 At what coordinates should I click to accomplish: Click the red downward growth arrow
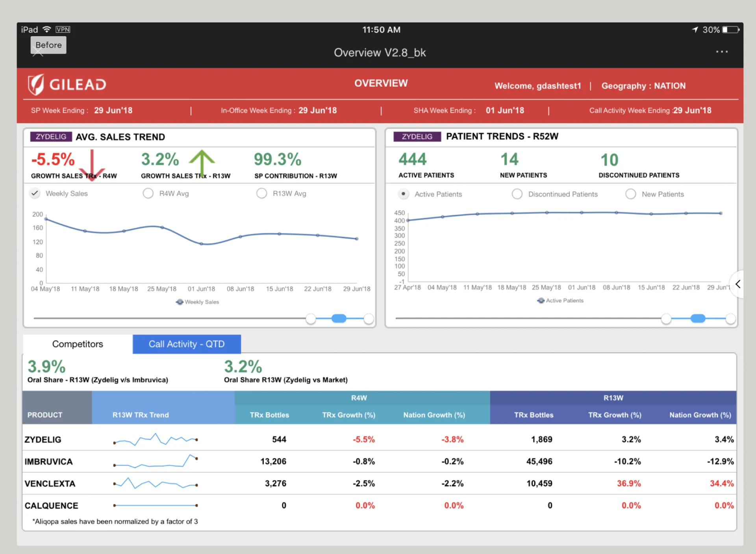93,165
